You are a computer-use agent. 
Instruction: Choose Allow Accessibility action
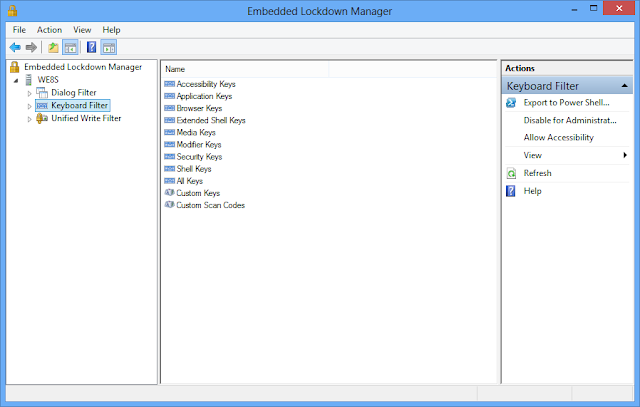pyautogui.click(x=558, y=138)
